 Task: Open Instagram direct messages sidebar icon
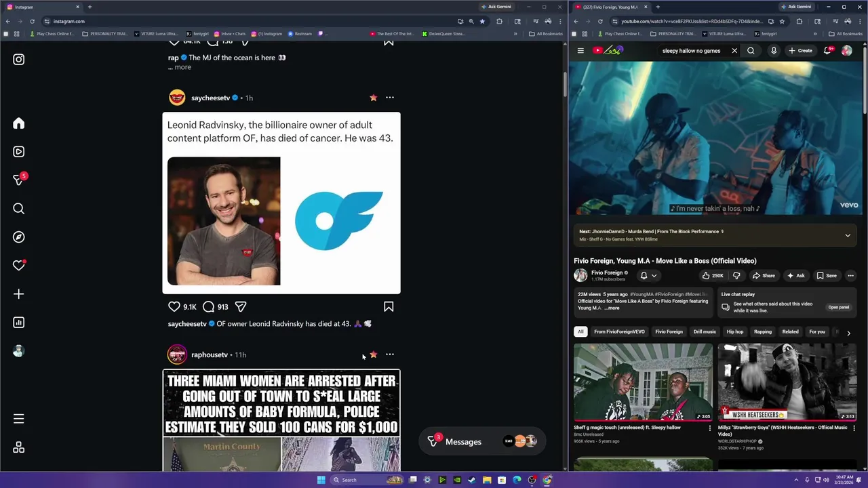(x=19, y=180)
